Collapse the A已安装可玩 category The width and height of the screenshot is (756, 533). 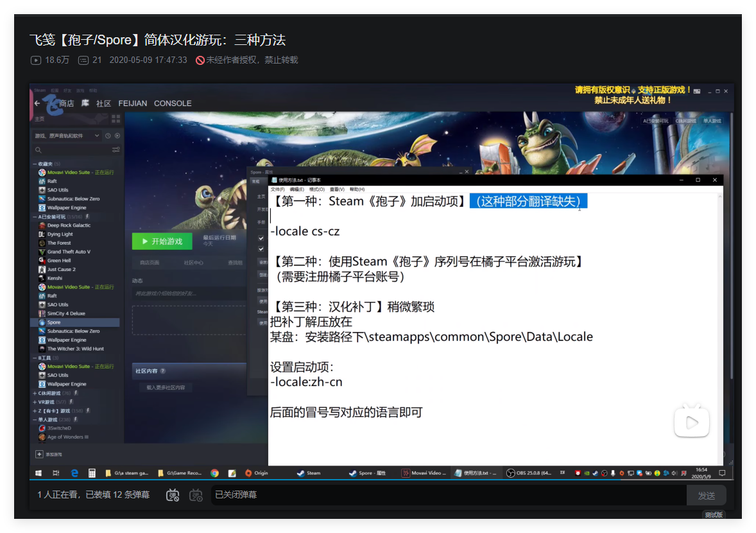tap(35, 217)
